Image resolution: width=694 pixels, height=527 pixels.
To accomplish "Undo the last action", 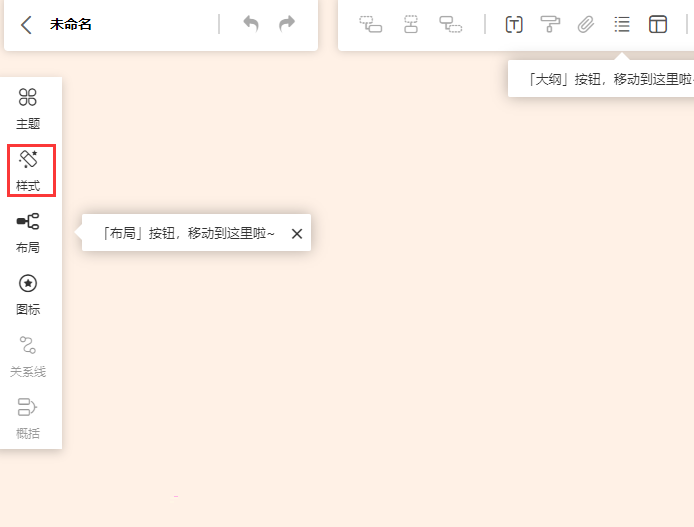I will (x=251, y=24).
